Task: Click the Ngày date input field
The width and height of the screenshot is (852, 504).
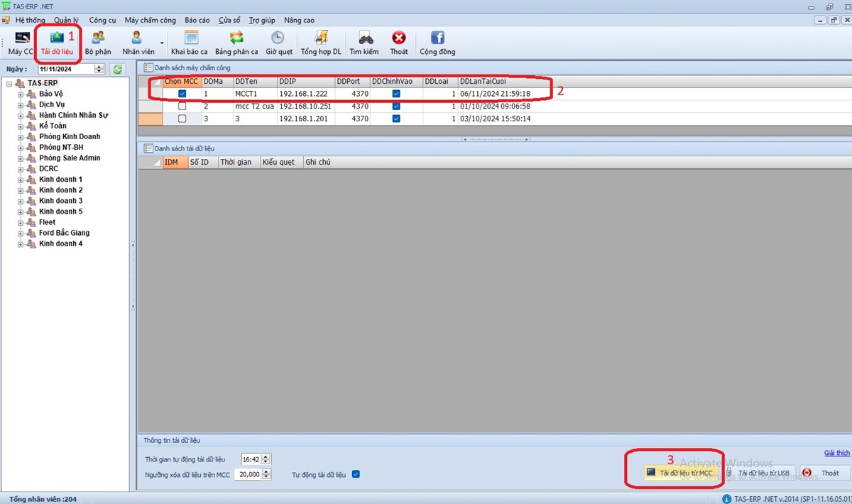Action: click(x=65, y=70)
